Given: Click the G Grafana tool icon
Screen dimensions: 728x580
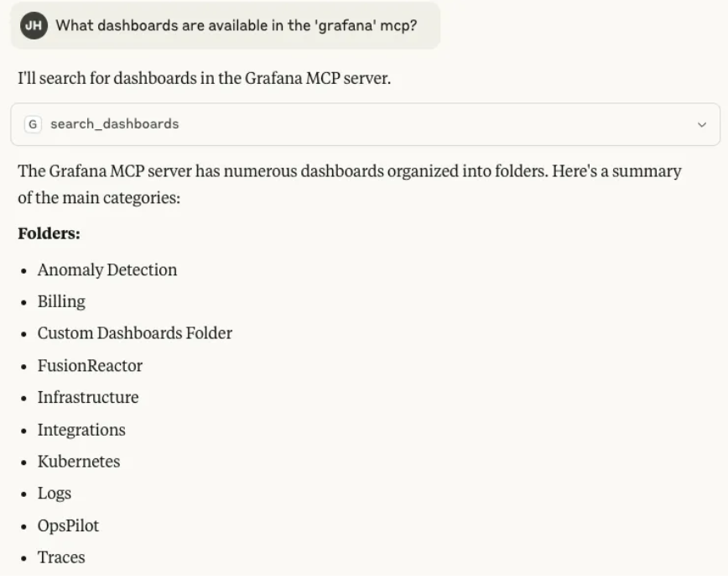Looking at the screenshot, I should (x=33, y=124).
